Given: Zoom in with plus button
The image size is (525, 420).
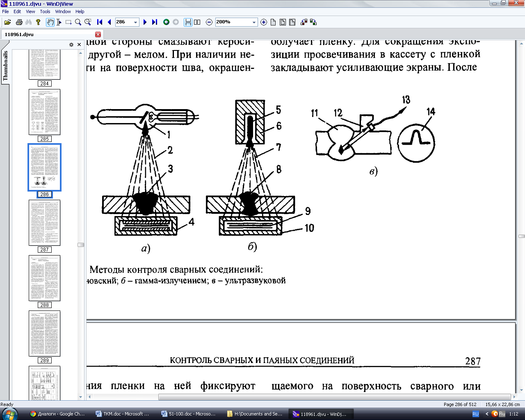Looking at the screenshot, I should [x=264, y=22].
